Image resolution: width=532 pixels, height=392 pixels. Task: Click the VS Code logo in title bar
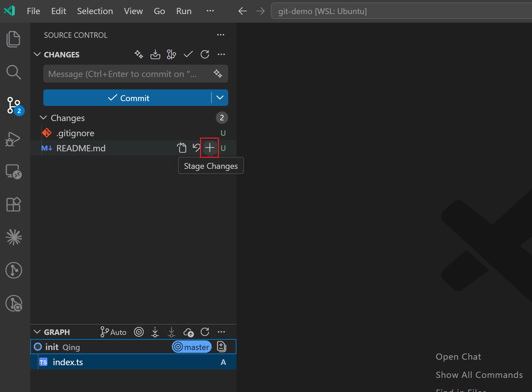[x=10, y=11]
